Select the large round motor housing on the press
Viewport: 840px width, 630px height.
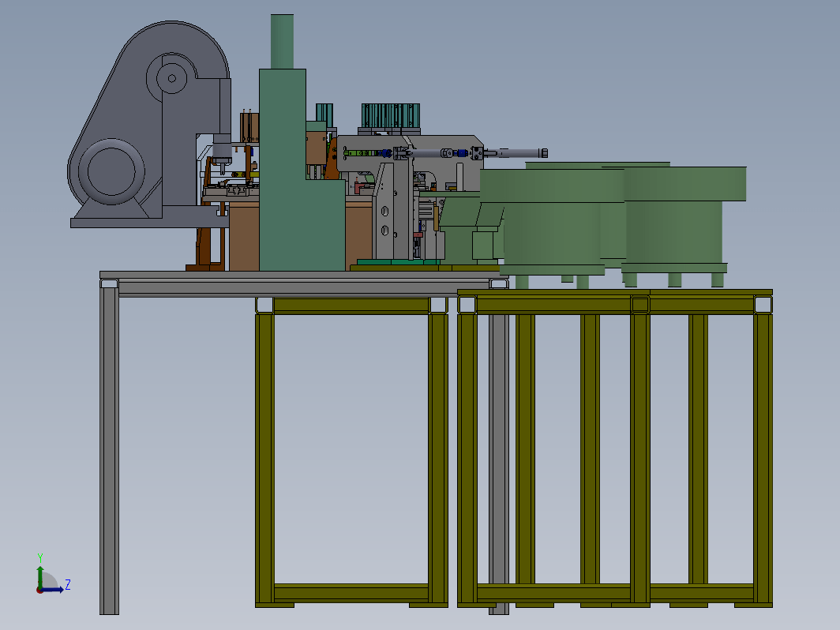tap(111, 171)
